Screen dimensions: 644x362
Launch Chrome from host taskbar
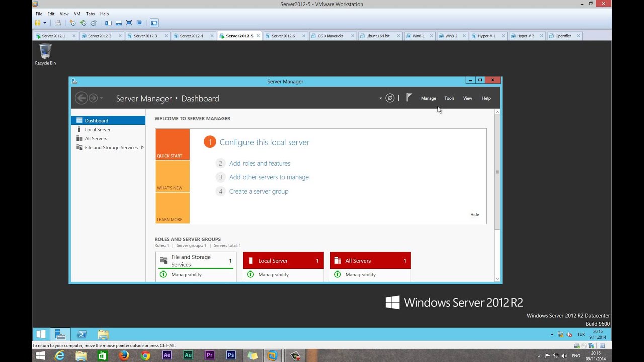point(145,355)
